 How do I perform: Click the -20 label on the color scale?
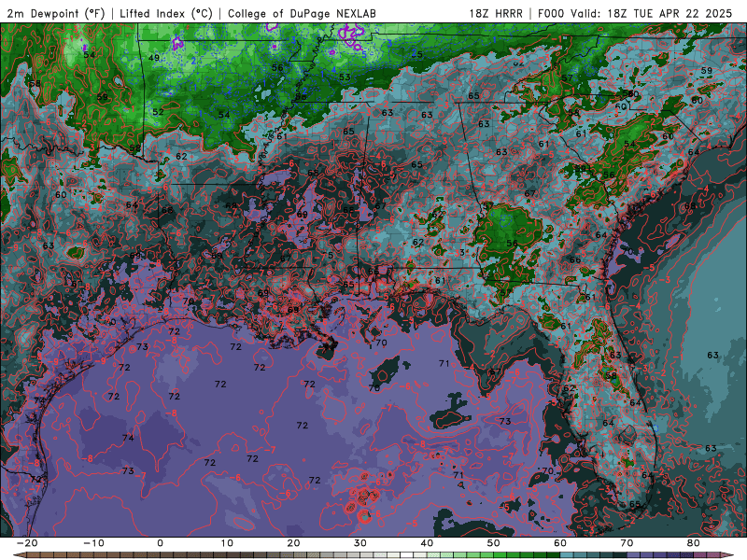[27, 543]
